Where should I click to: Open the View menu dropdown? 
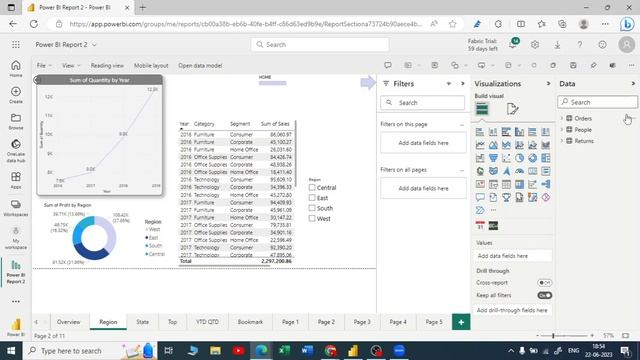71,65
